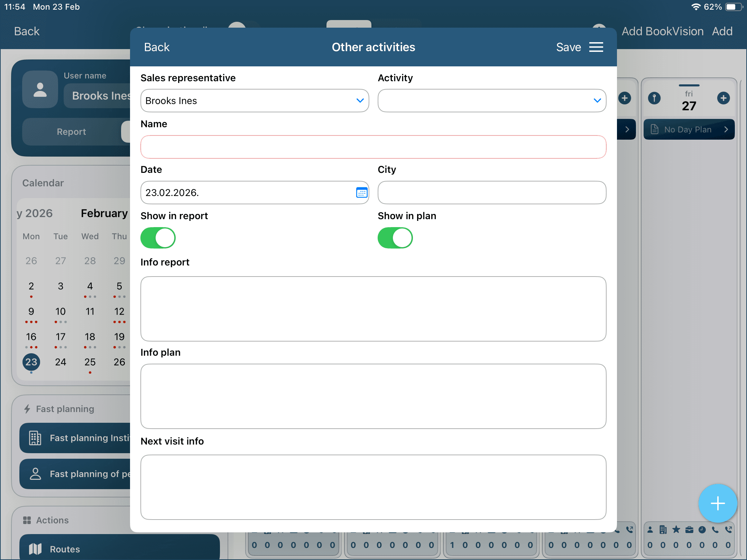
Task: Expand the Sales representative dropdown
Action: [x=255, y=101]
